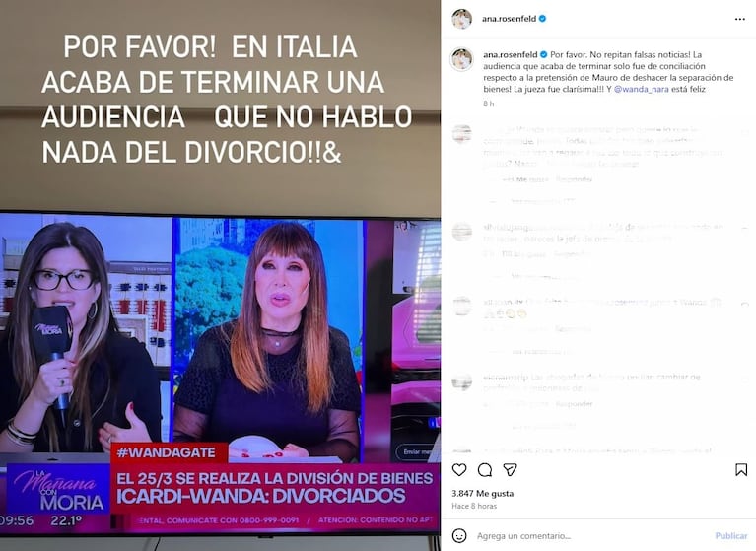Open the three-dot more options menu

click(x=739, y=19)
